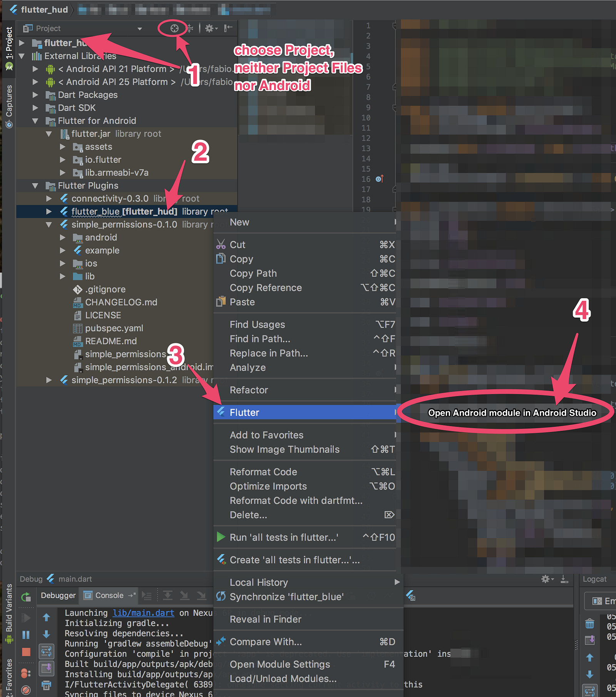Click the collapse all icon in Project panel
Screen dimensions: 616x697
pos(190,28)
